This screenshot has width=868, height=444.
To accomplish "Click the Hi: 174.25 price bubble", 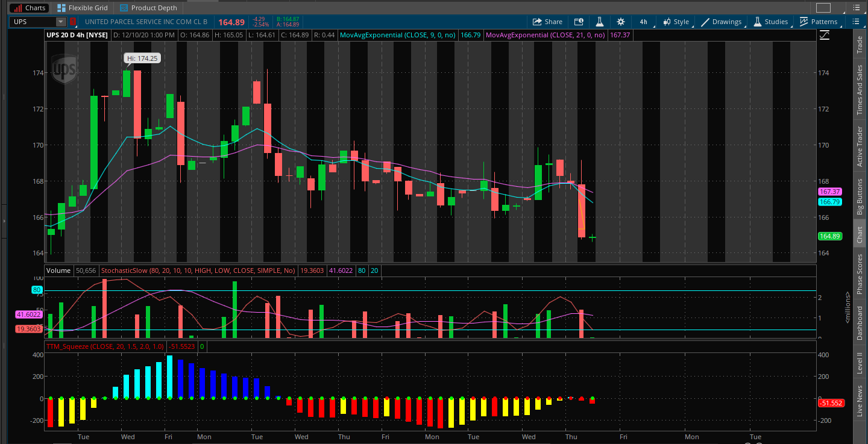I will click(x=142, y=58).
